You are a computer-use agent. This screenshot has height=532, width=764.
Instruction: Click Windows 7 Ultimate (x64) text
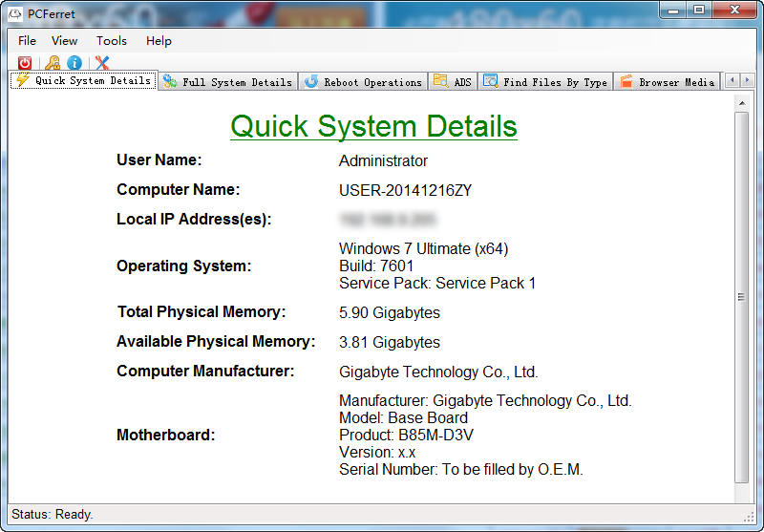tap(423, 249)
